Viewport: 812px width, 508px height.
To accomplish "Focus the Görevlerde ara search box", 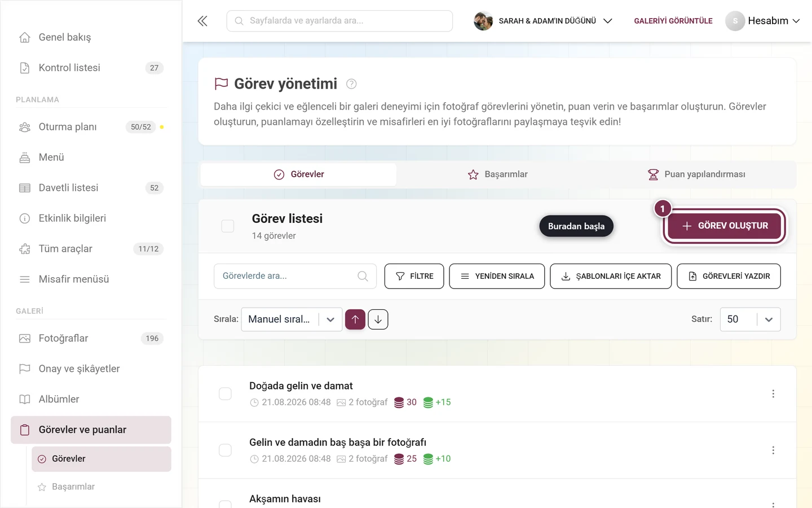I will click(295, 276).
